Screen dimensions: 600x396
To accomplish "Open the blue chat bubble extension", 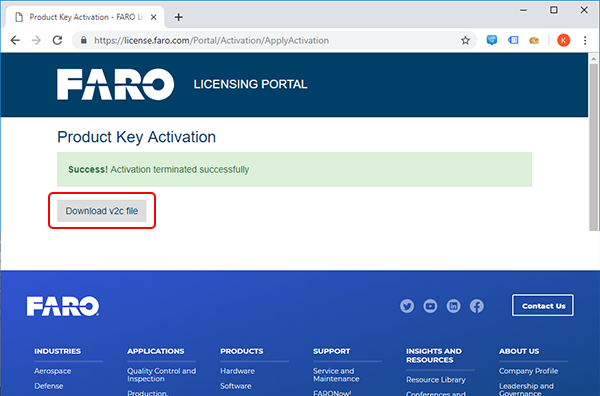I will (492, 40).
